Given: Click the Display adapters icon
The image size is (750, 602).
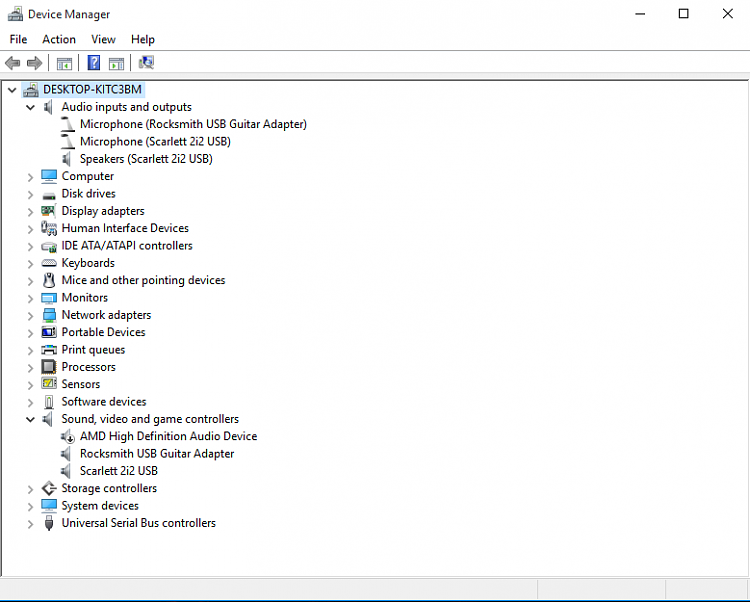Looking at the screenshot, I should point(48,211).
